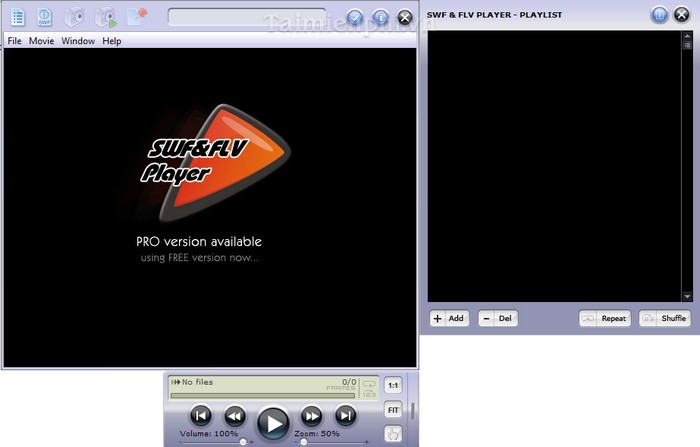The width and height of the screenshot is (700, 447).
Task: Click the playlist scrollbar up arrow
Action: (687, 36)
